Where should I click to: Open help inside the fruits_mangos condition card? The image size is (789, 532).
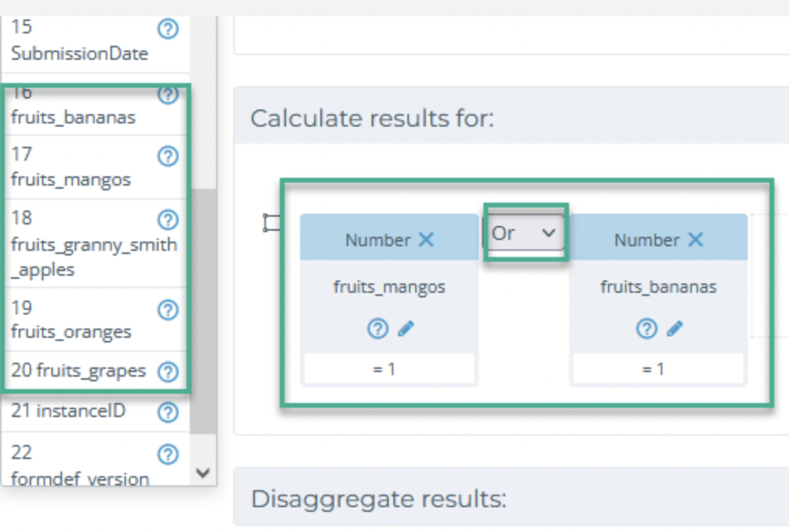click(x=377, y=329)
